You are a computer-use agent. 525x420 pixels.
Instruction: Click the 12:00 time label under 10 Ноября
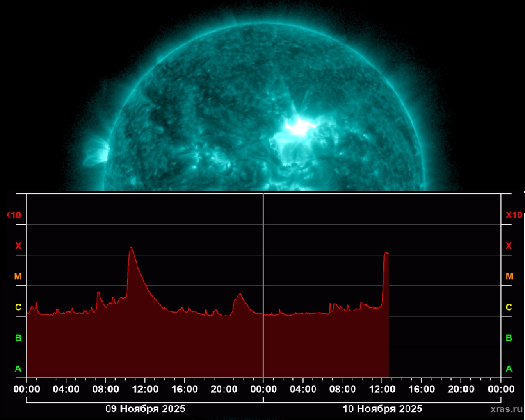point(382,389)
